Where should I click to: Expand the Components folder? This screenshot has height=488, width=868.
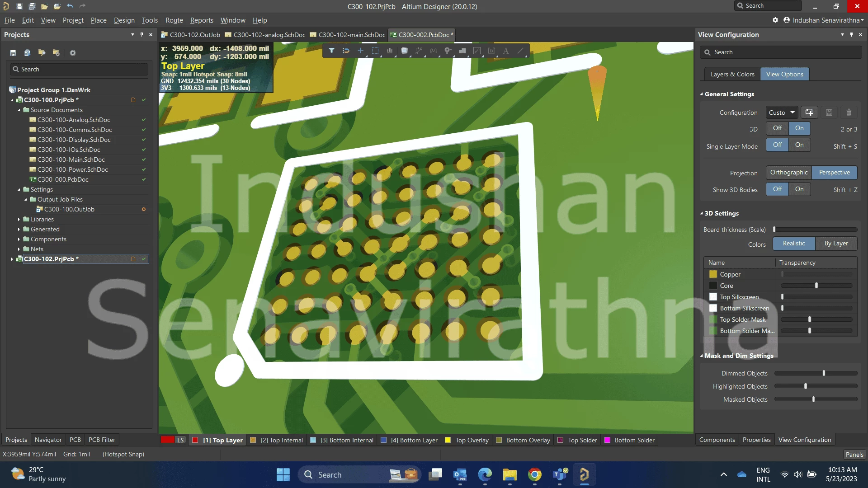point(19,239)
